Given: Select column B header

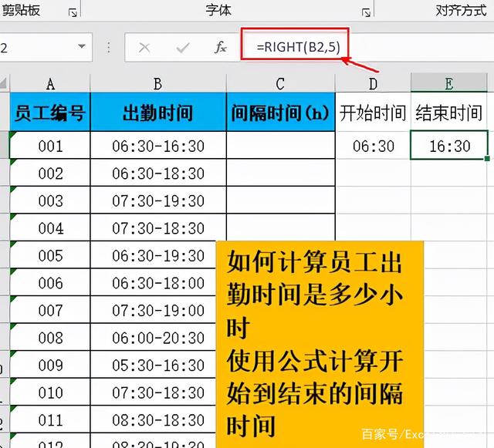Looking at the screenshot, I should [x=158, y=84].
